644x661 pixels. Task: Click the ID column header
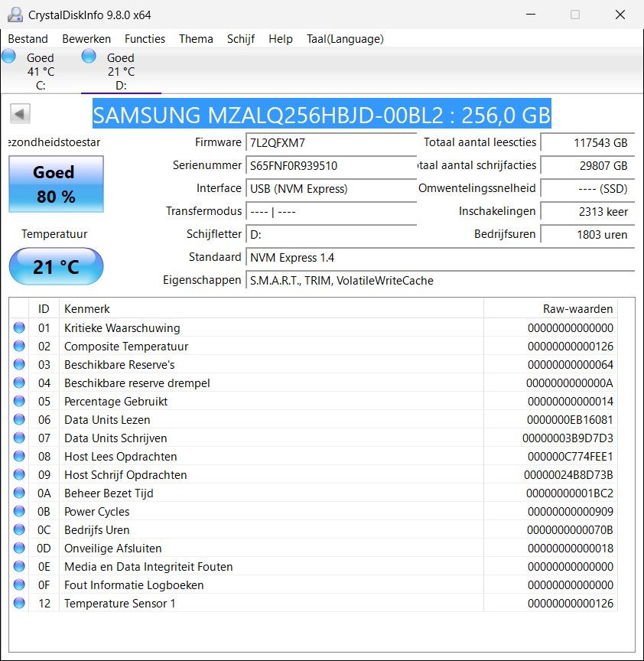point(44,308)
